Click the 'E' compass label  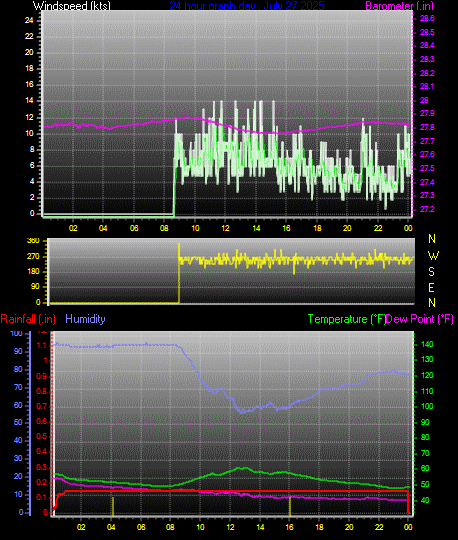click(431, 288)
